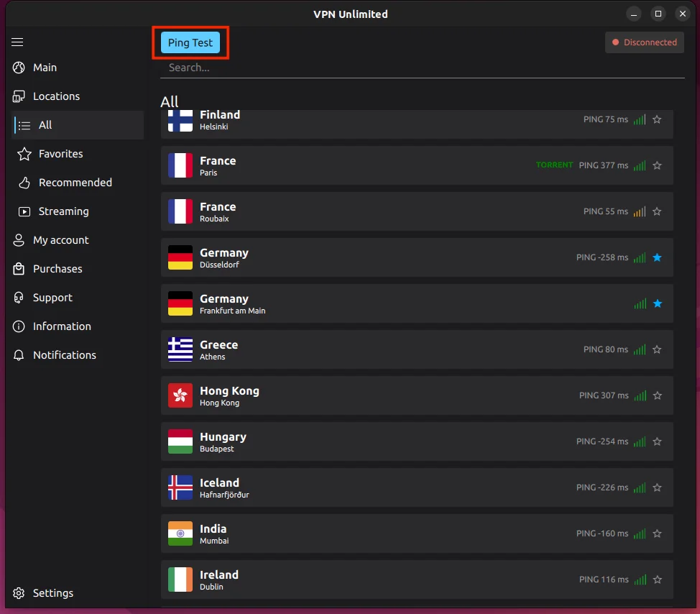Switch to Streaming servers list
700x614 pixels.
tap(63, 211)
